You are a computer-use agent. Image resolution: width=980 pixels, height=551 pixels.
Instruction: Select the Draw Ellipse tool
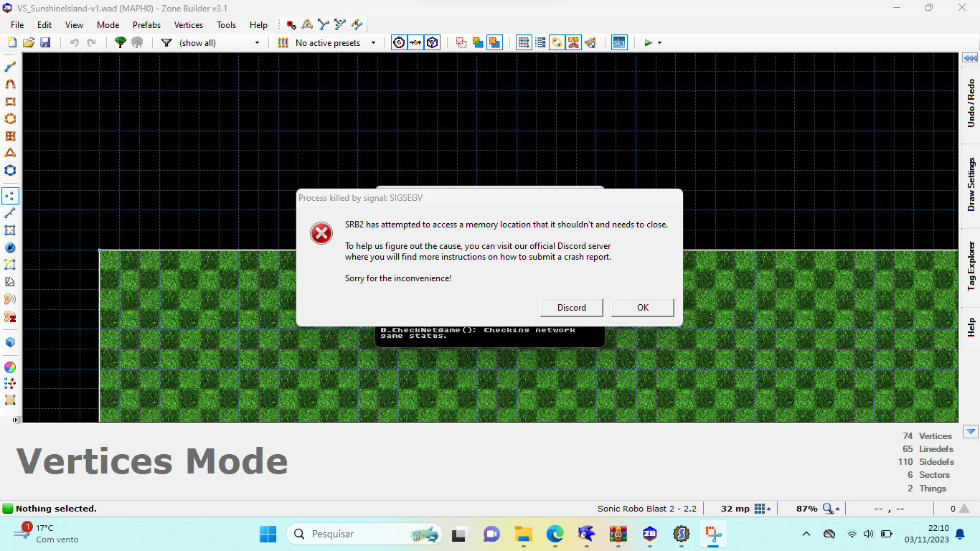point(10,118)
